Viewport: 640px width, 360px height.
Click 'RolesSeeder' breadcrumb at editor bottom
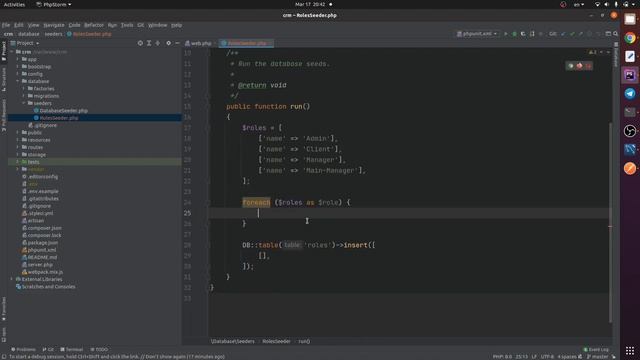pos(276,341)
